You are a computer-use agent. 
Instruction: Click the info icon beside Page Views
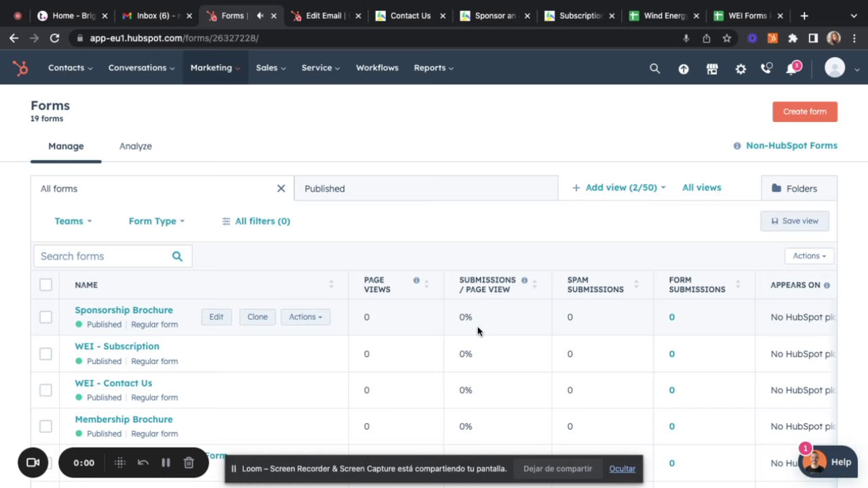[x=416, y=280]
